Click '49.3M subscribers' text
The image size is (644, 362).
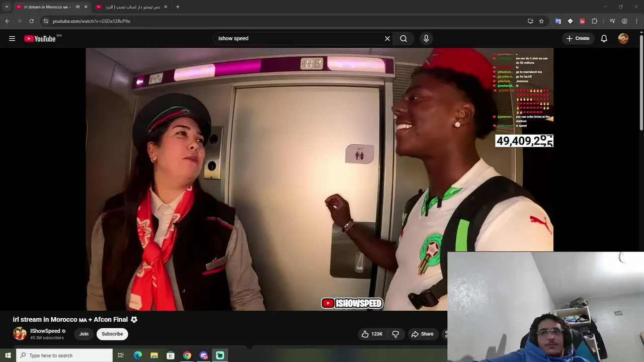coord(47,338)
